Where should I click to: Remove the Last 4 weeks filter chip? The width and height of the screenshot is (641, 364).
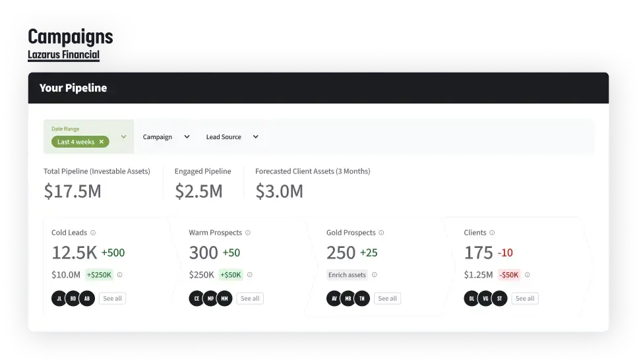pyautogui.click(x=101, y=142)
